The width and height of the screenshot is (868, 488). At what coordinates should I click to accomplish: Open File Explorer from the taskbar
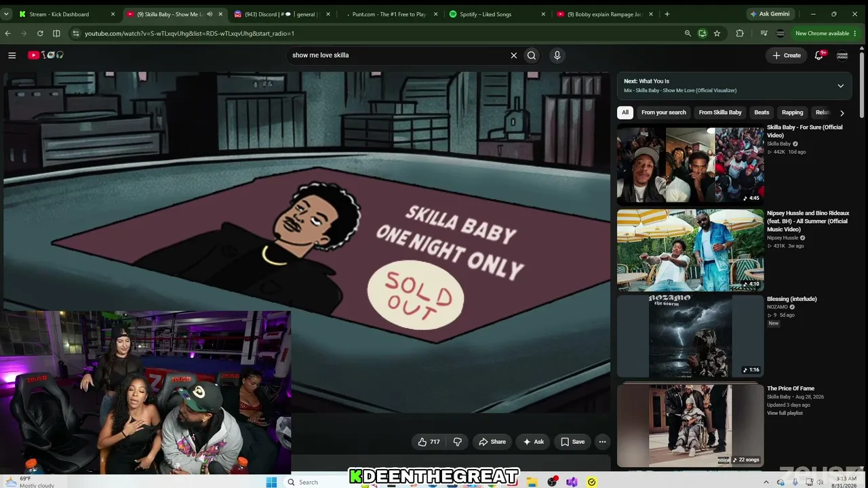pos(532,482)
